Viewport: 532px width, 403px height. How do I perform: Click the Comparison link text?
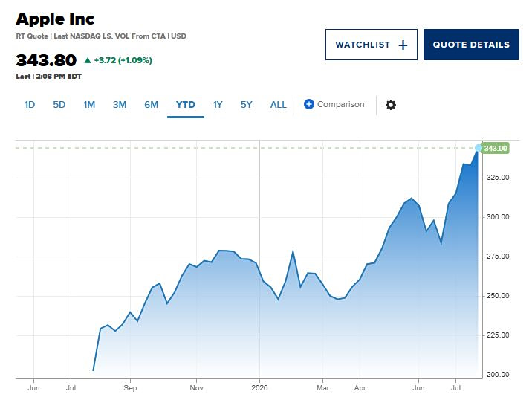340,104
